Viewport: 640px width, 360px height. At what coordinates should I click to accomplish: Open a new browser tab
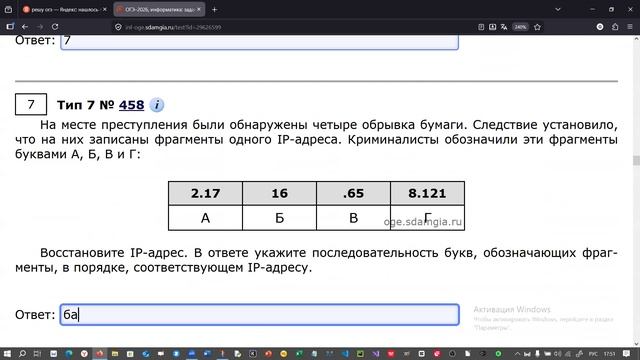[214, 9]
